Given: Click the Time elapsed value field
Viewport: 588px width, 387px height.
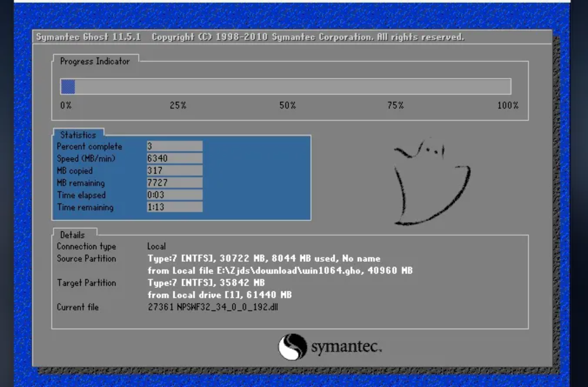Looking at the screenshot, I should click(174, 195).
